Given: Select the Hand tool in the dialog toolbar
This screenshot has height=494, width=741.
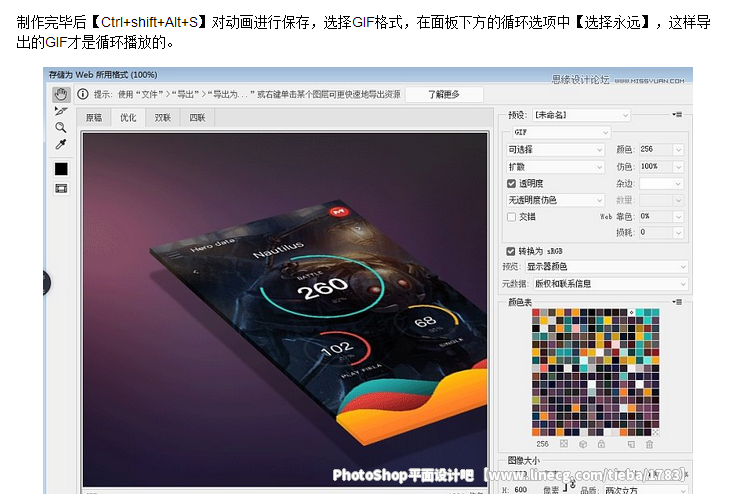Looking at the screenshot, I should tap(60, 94).
